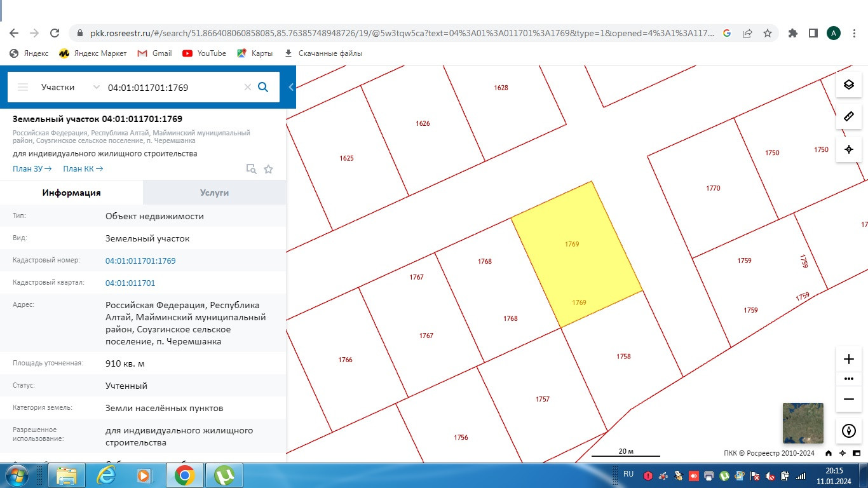Go back with the browser back arrow
This screenshot has width=868, height=488.
[14, 33]
